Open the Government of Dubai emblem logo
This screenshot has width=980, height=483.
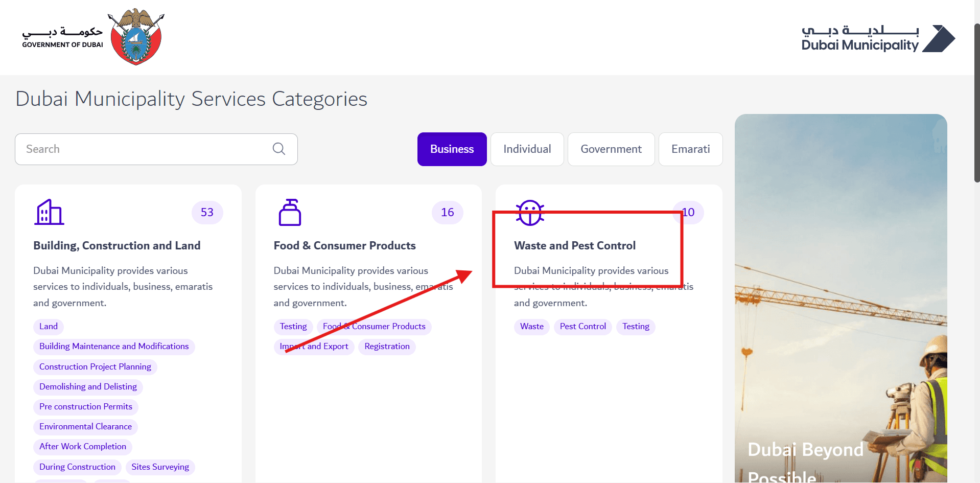click(136, 37)
